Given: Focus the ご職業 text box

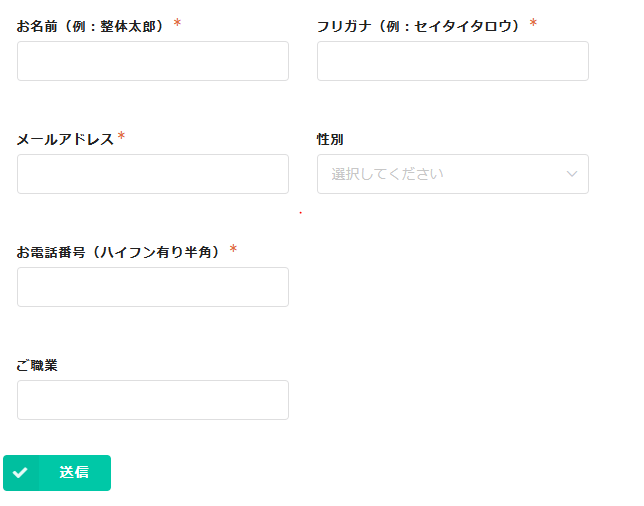Looking at the screenshot, I should tap(153, 400).
